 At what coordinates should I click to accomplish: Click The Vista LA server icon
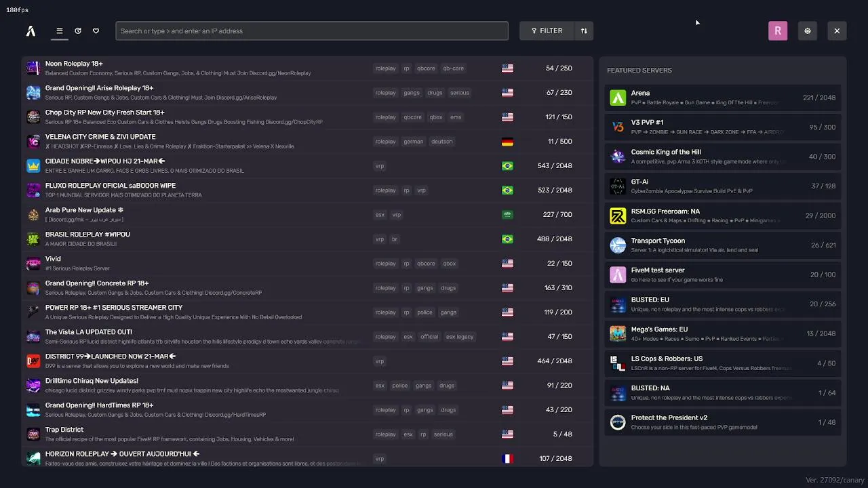pos(33,336)
